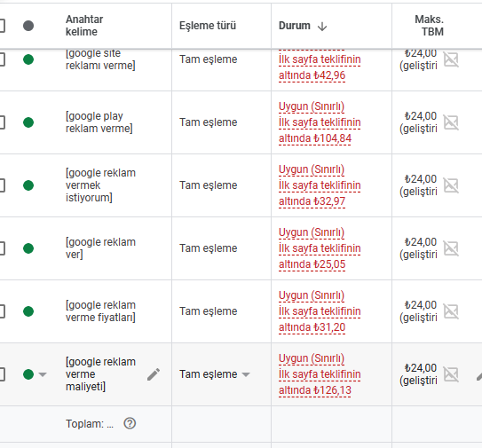This screenshot has height=448, width=482.
Task: Click the no-image icon in google reklam ver row
Action: click(451, 248)
